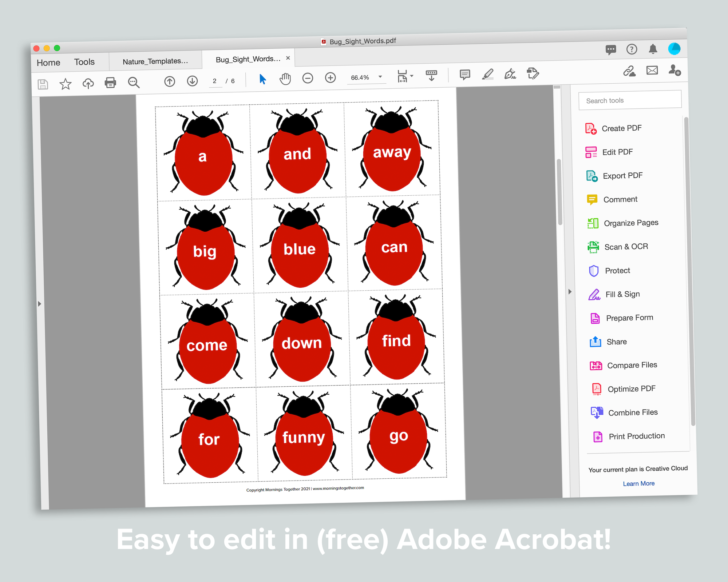Open the Edit PDF tool
This screenshot has width=728, height=582.
609,152
